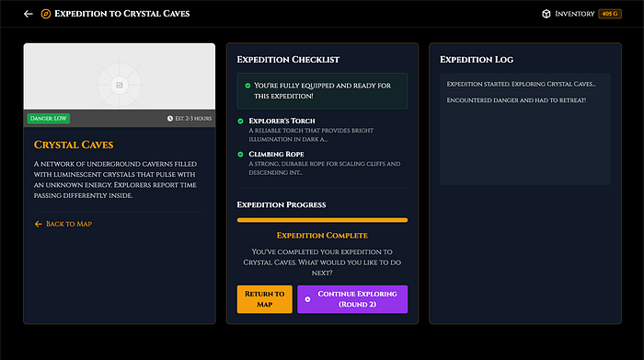This screenshot has height=360, width=644.
Task: Click the Expedition Checklist heading
Action: [288, 60]
